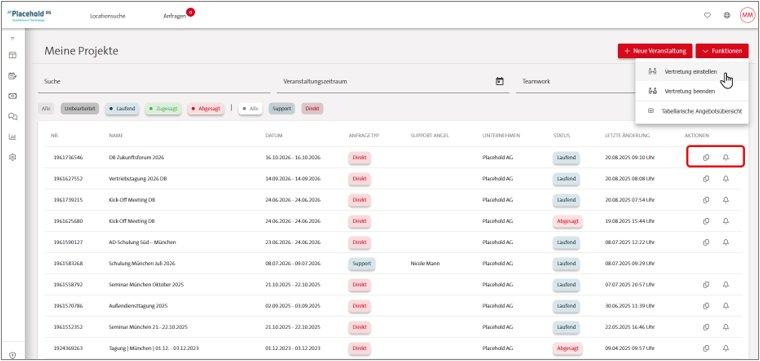Copy the AD-Schulung Süd – München project
760x361 pixels.
pos(706,242)
